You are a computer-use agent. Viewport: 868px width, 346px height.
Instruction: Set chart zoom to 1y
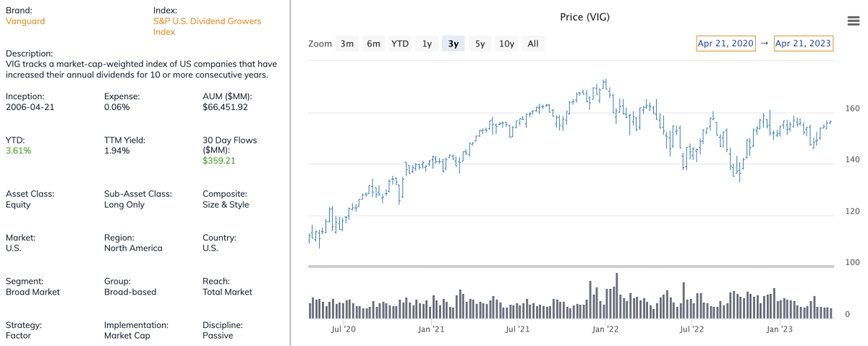tap(427, 43)
